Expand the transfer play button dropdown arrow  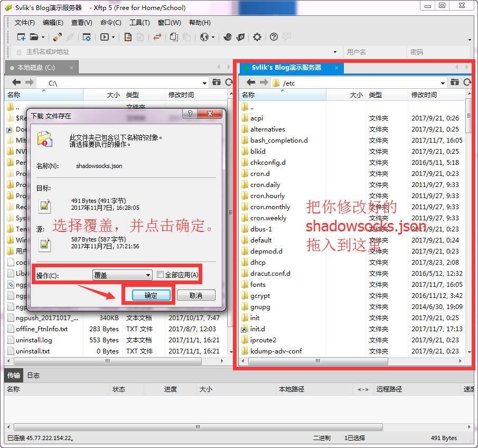113,37
